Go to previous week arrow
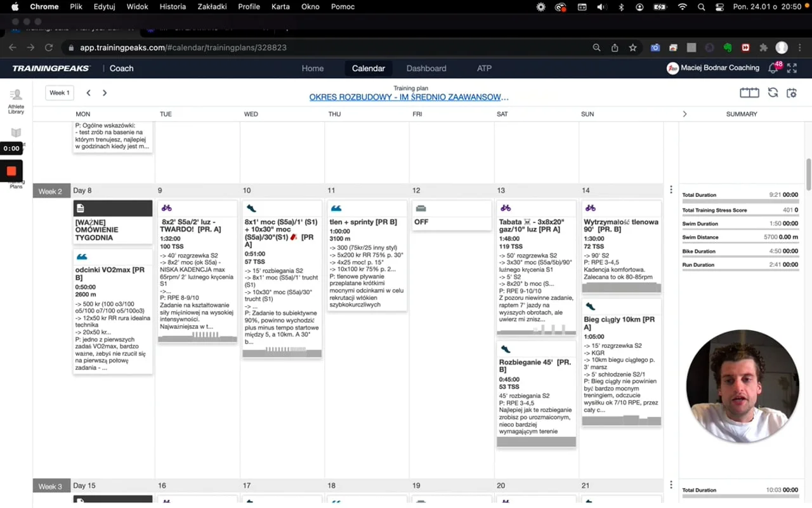Screen dimensions: 812x508 coord(88,93)
